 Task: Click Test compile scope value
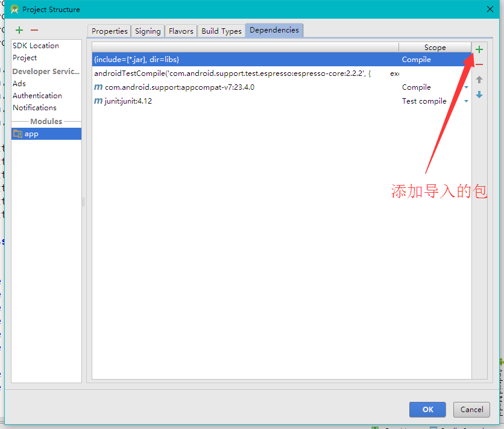tap(424, 101)
